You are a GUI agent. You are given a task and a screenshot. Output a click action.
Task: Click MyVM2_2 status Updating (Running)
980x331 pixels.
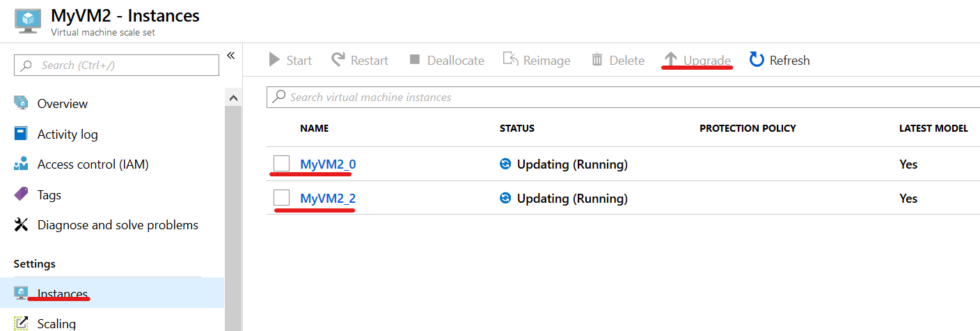pyautogui.click(x=572, y=199)
